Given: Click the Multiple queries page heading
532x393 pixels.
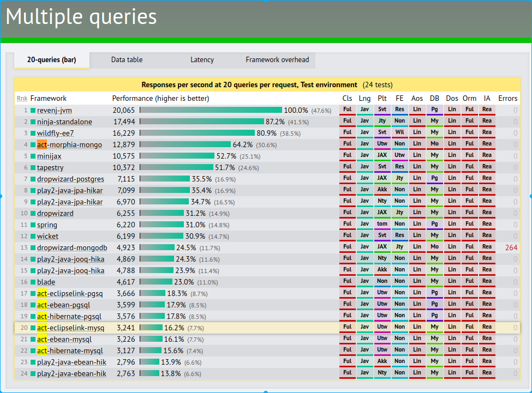Looking at the screenshot, I should click(81, 17).
